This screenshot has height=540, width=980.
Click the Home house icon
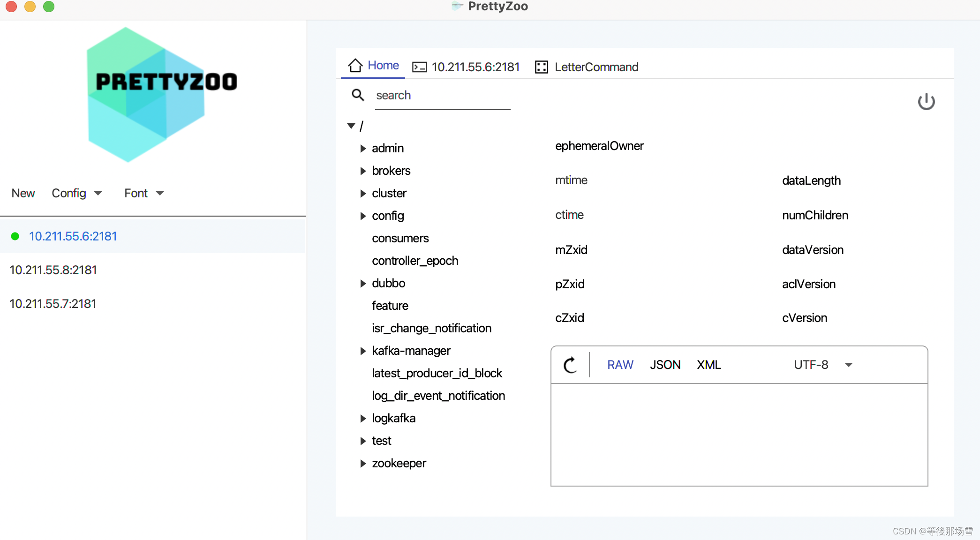pos(355,65)
